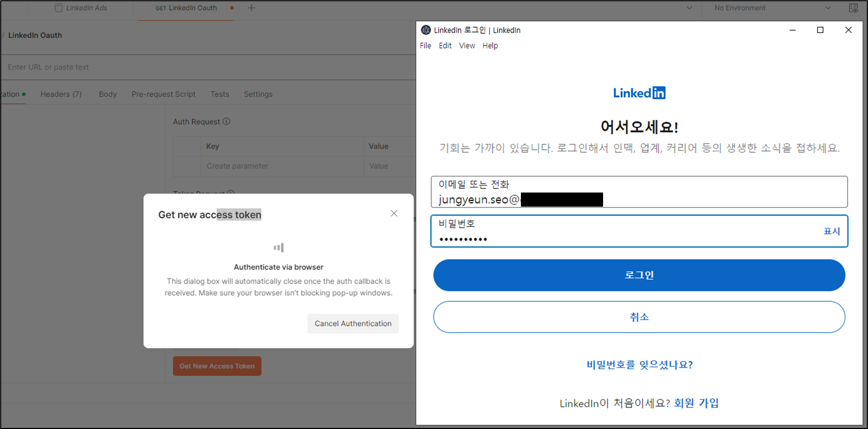Click Cancel Authentication button
868x429 pixels.
click(x=353, y=323)
